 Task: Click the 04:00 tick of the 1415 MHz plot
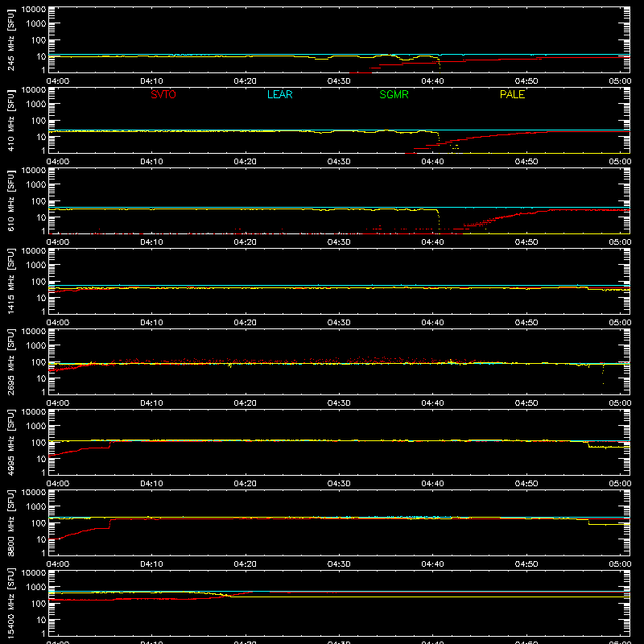click(58, 323)
